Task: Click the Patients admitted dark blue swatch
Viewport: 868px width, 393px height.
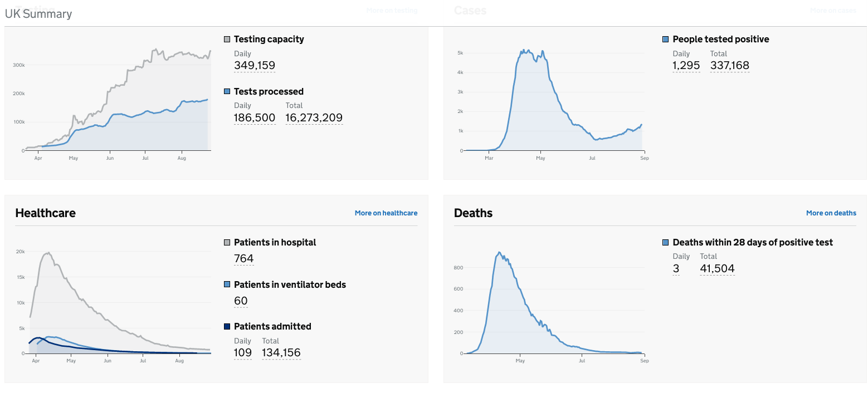Action: [227, 326]
